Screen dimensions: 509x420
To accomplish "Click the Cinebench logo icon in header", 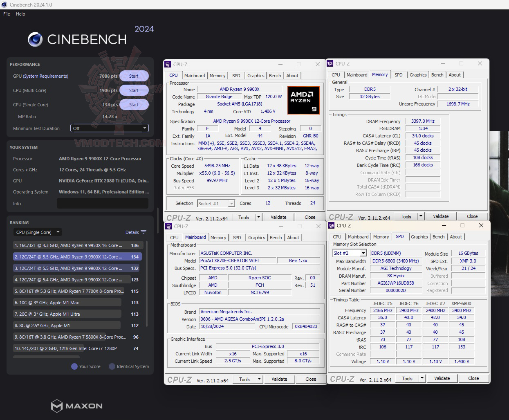I will point(35,39).
